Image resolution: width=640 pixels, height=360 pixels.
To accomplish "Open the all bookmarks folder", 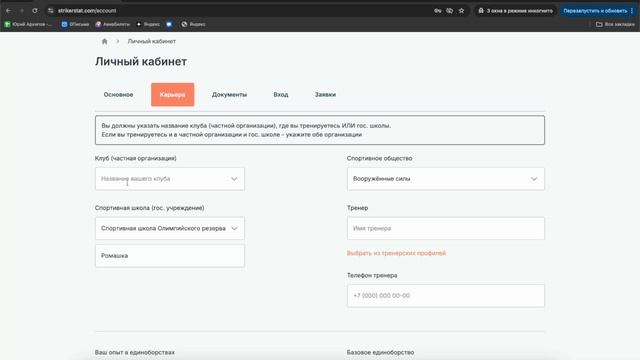I will (615, 24).
